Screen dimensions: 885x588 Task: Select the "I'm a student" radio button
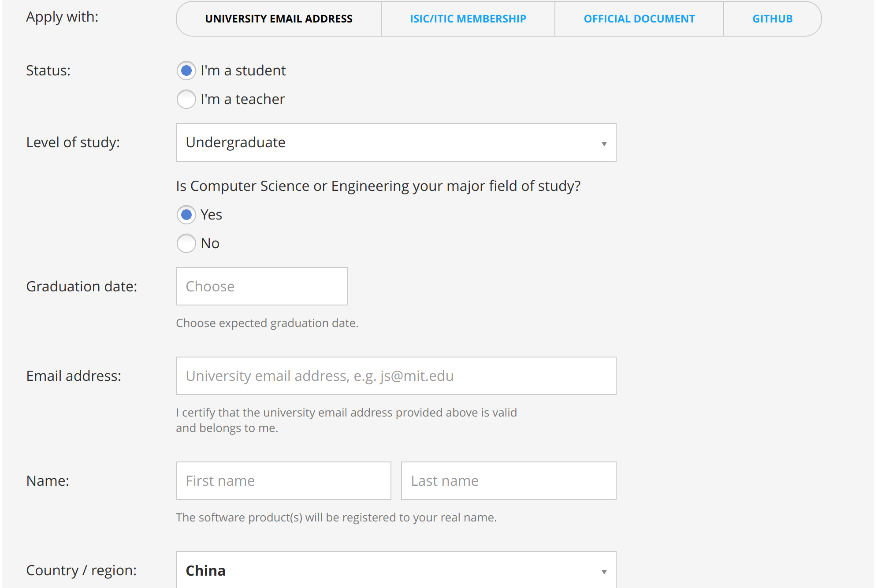pos(186,71)
